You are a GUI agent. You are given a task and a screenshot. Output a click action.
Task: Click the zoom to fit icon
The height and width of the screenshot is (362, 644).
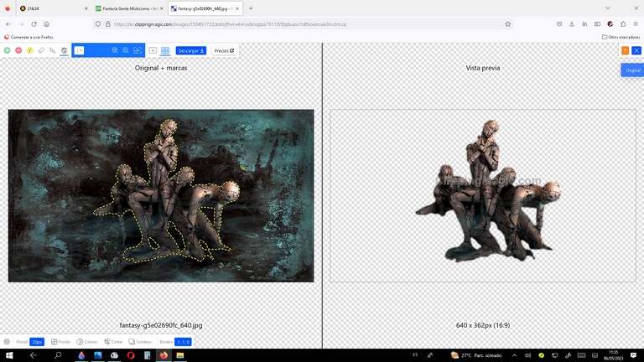point(138,50)
